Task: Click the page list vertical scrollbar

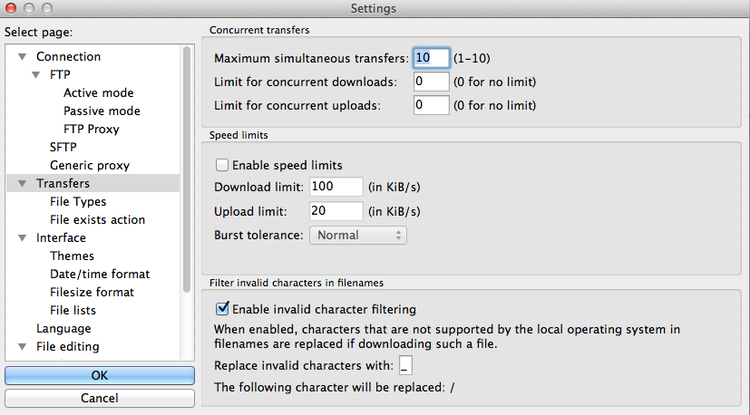Action: (187, 169)
